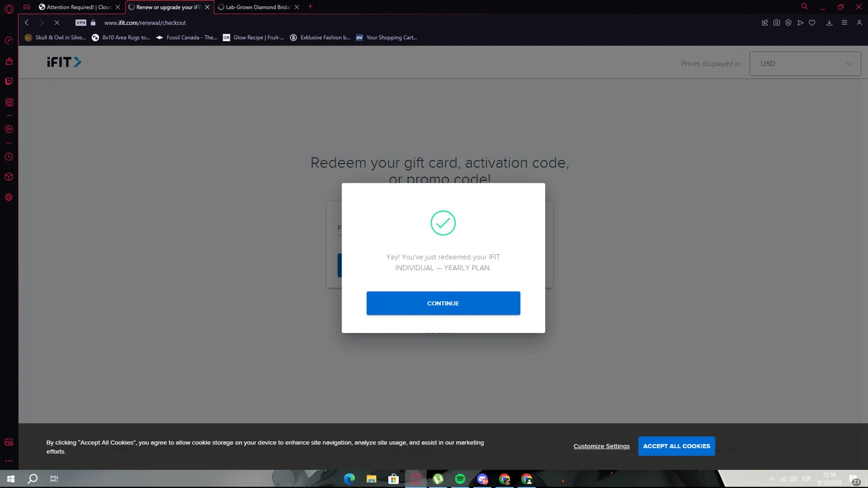868x488 pixels.
Task: Open the Player sidebar icon
Action: 9,130
